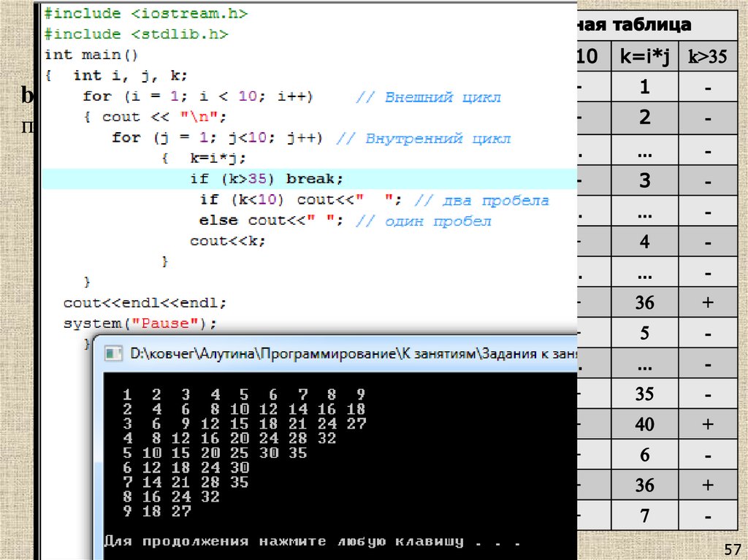Click the table cell with value '2'
This screenshot has height=560, width=748.
point(645,118)
